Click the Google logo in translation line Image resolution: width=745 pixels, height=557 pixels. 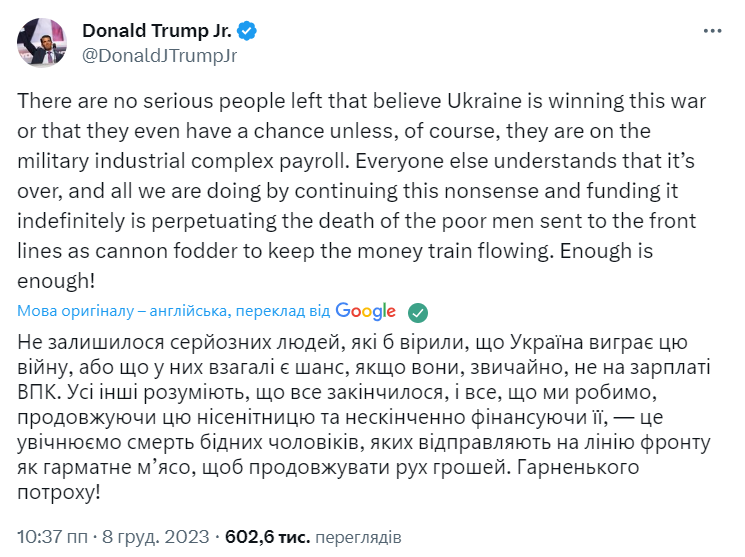(366, 311)
